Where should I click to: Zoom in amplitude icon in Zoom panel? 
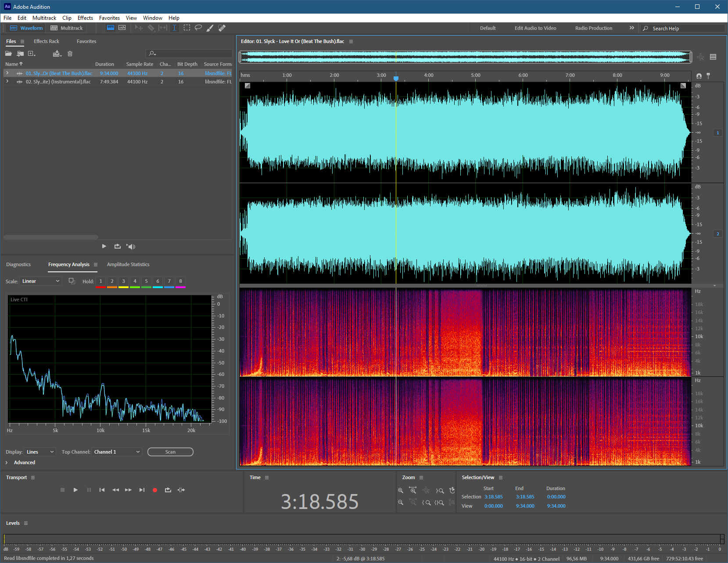coord(400,491)
